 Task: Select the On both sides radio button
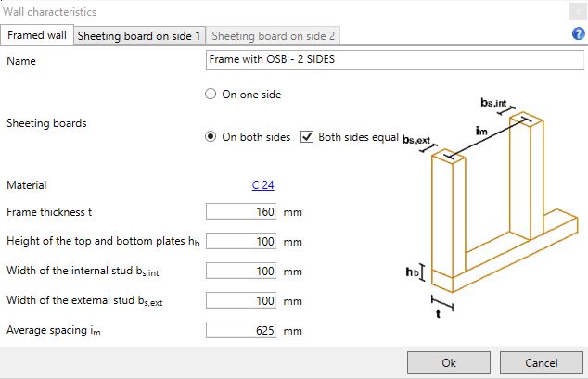coord(211,137)
